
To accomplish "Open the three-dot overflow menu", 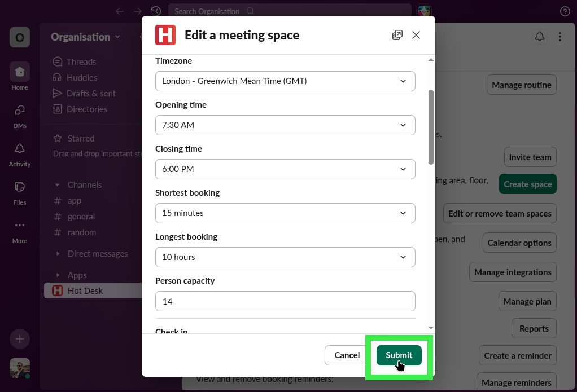I will (560, 36).
